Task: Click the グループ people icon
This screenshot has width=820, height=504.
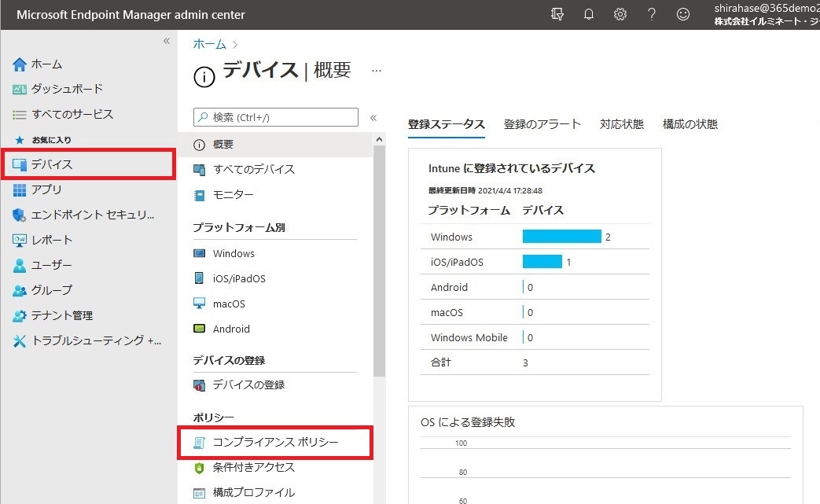Action: click(x=20, y=291)
